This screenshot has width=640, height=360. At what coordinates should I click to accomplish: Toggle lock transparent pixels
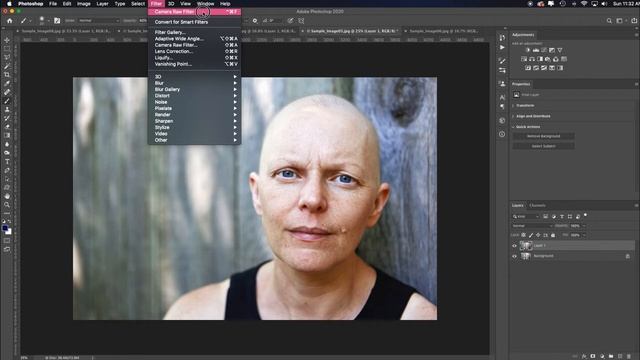[x=523, y=235]
